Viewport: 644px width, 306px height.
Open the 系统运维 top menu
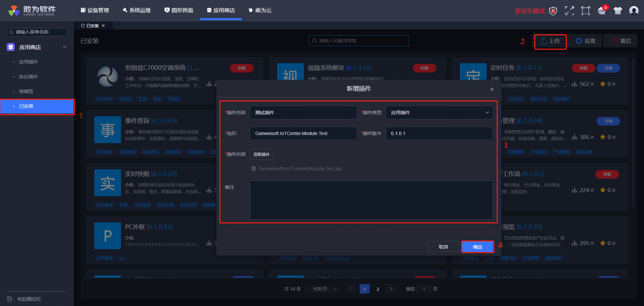pyautogui.click(x=137, y=10)
